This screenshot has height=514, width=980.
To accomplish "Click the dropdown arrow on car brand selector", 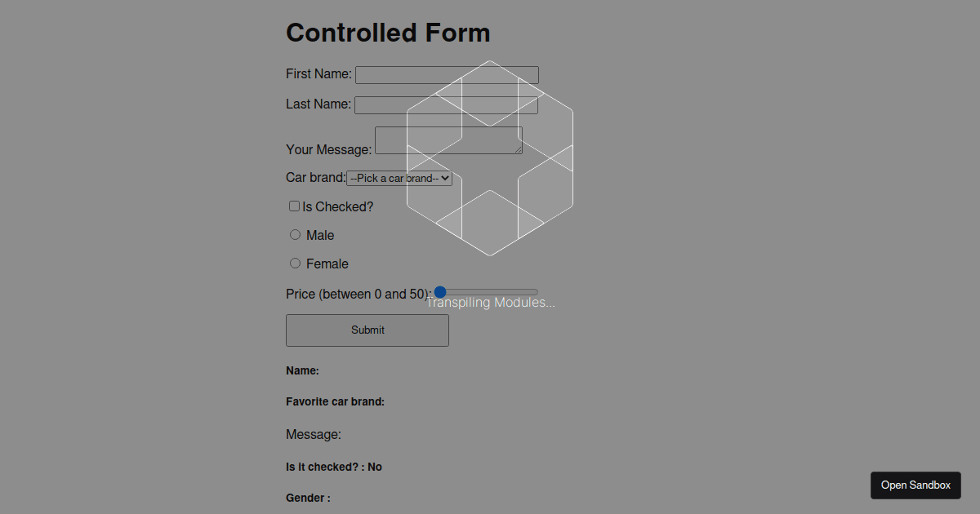I will pyautogui.click(x=444, y=178).
